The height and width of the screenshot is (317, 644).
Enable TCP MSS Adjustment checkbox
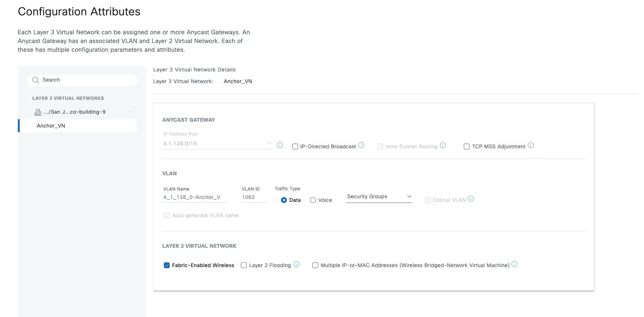[467, 146]
